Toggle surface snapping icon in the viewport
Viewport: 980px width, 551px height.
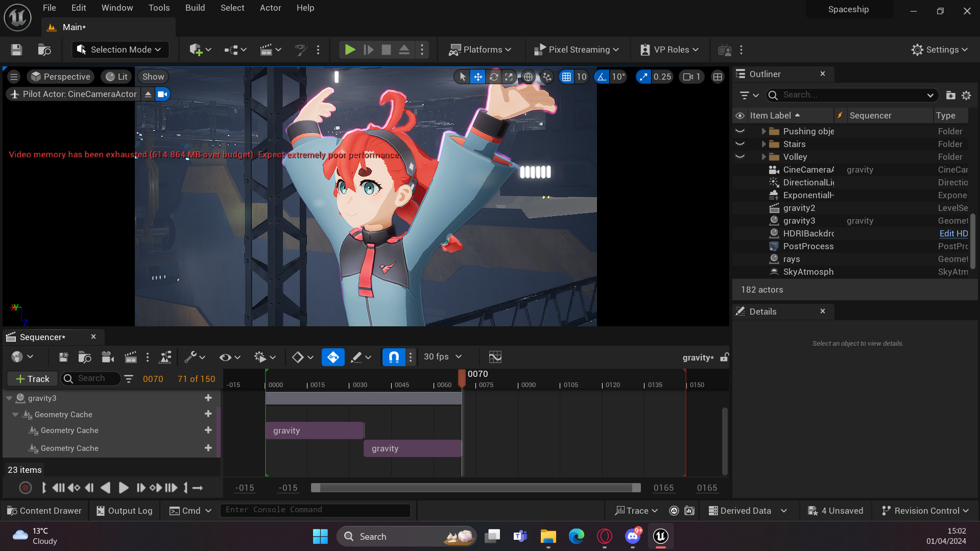tap(547, 77)
